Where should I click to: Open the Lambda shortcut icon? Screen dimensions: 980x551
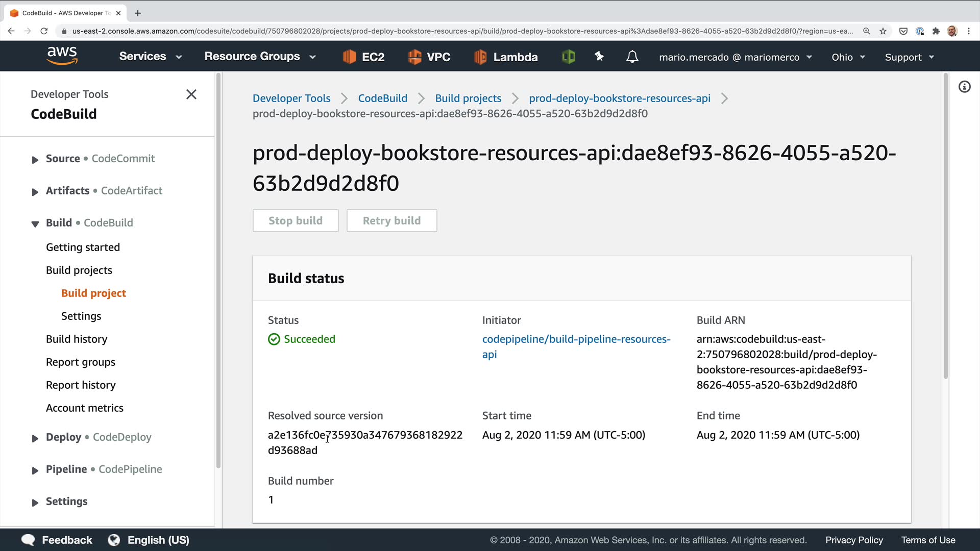point(480,57)
